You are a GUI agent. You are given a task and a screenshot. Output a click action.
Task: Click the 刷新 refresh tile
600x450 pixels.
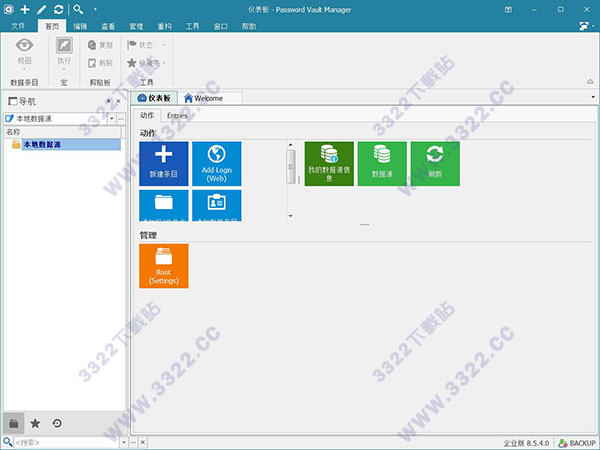pos(435,164)
